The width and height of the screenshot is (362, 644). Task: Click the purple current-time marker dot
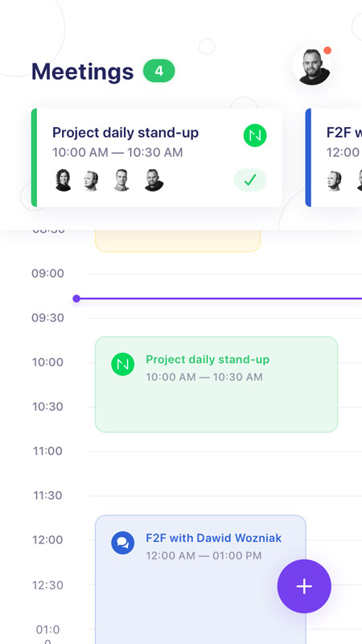tap(76, 299)
